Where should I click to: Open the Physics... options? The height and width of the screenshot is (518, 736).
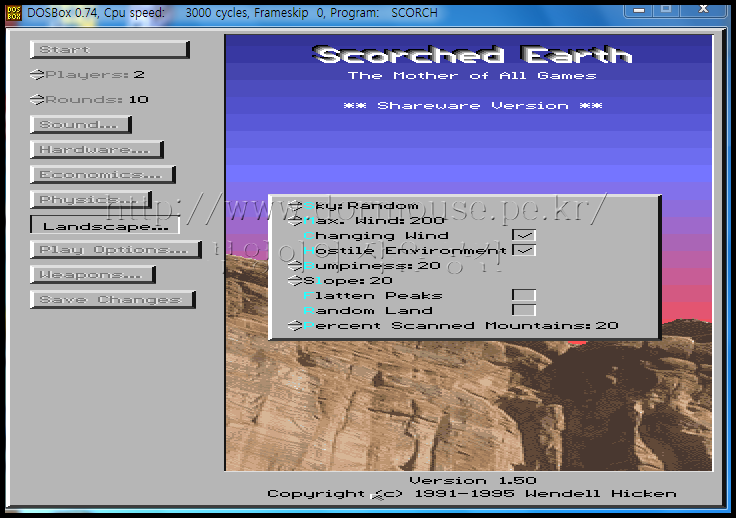pos(91,199)
